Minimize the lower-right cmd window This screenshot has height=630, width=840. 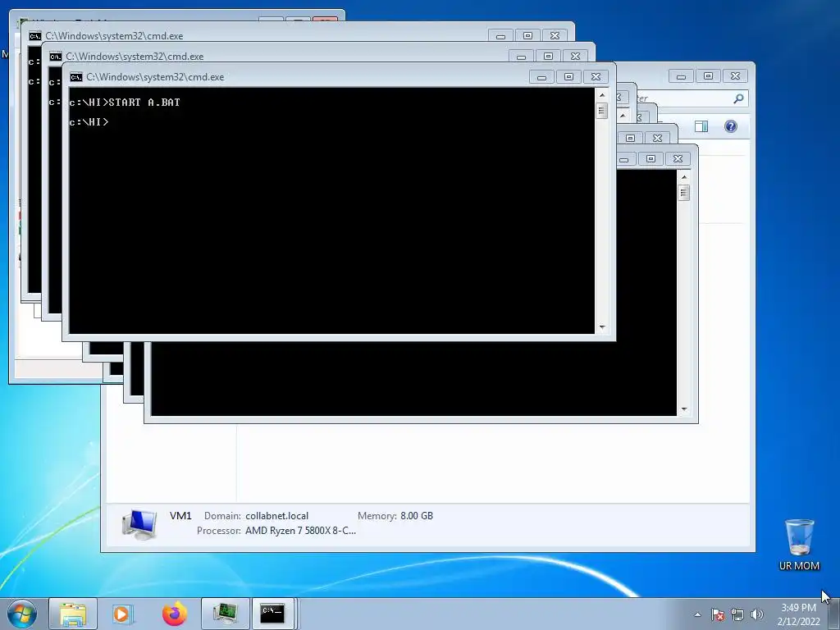pos(623,159)
